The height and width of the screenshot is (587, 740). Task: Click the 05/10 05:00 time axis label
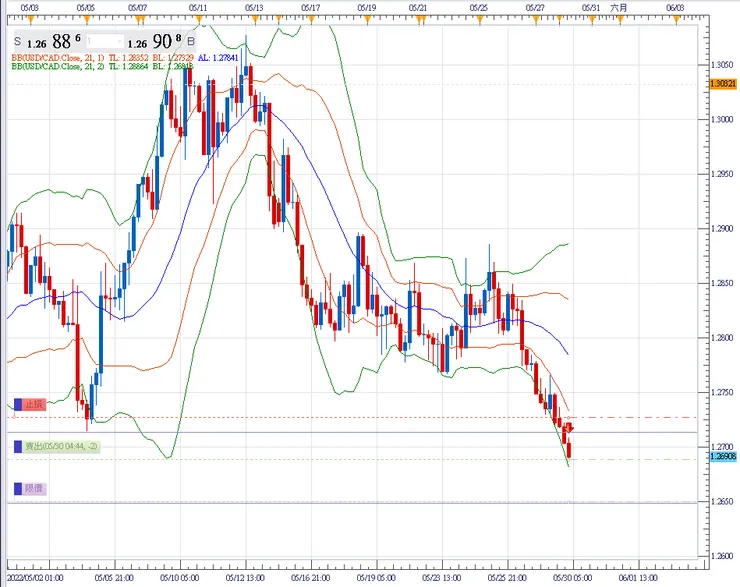(x=180, y=578)
